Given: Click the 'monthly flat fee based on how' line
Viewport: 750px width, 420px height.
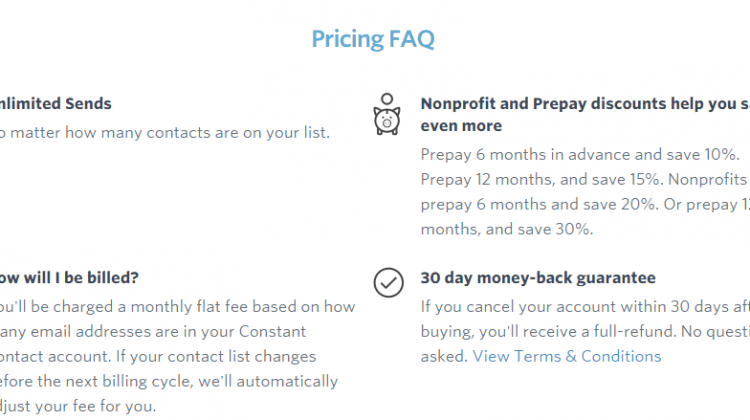Looking at the screenshot, I should coord(177,307).
